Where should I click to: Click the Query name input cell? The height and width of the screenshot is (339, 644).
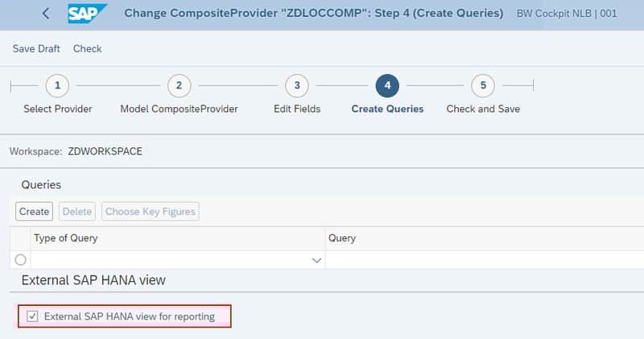point(485,260)
